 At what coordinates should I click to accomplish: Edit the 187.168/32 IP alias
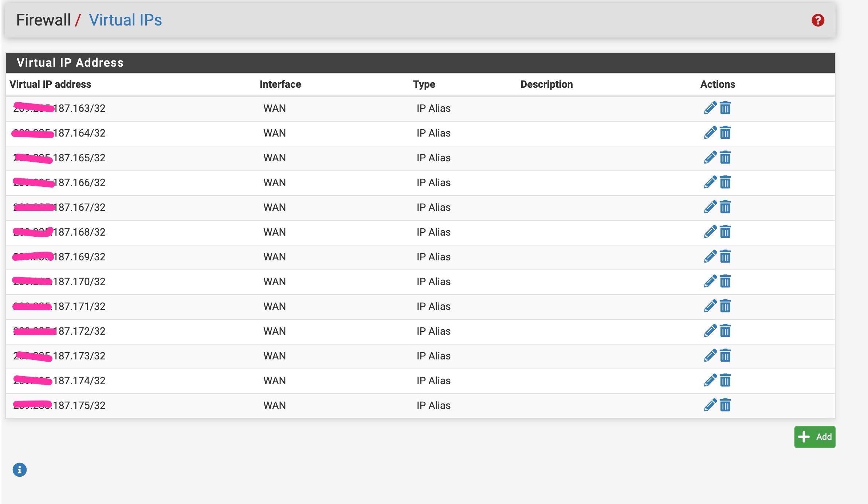coord(710,232)
